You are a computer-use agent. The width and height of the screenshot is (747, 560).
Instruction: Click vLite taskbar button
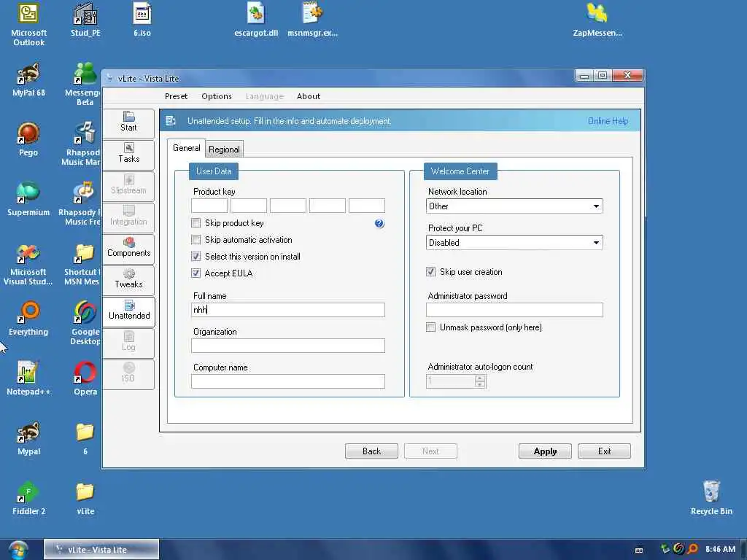coord(101,550)
